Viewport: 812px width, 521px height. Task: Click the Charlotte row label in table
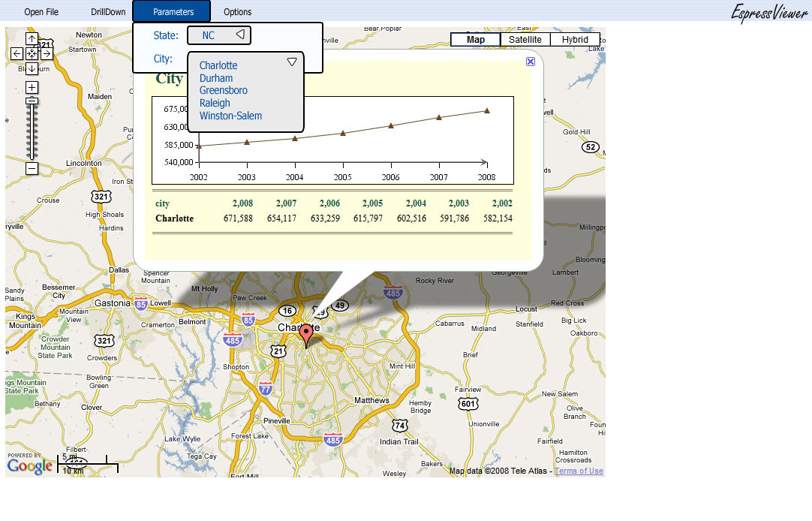click(175, 218)
